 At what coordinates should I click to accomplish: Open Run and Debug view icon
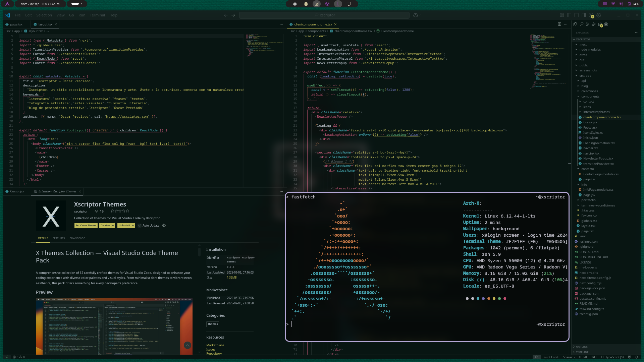(594, 24)
